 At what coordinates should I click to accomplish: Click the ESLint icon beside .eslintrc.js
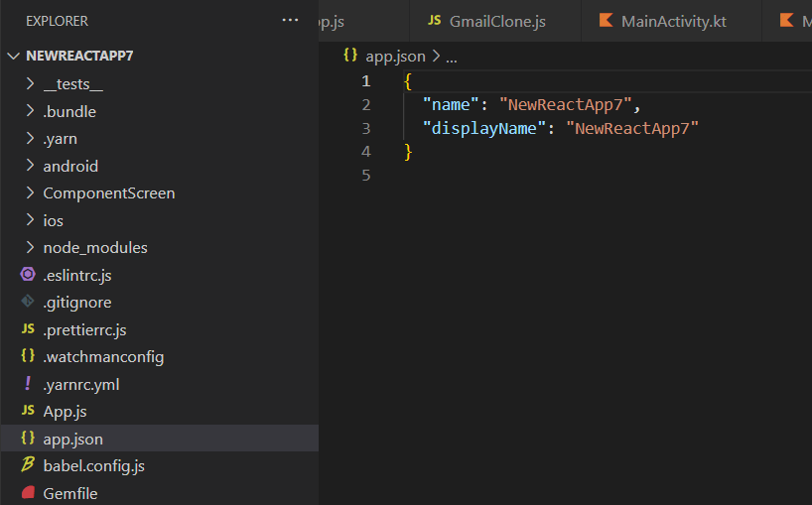(x=28, y=275)
